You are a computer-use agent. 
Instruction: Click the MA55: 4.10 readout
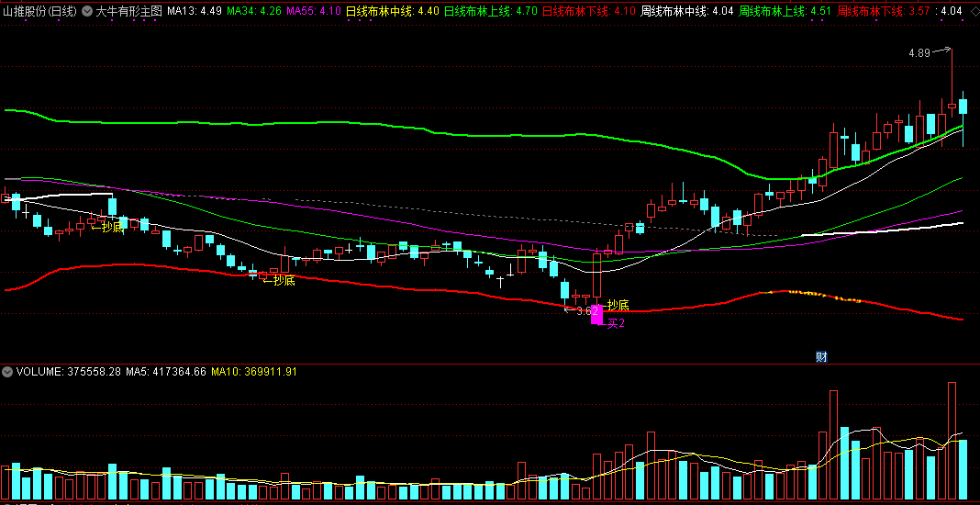coord(314,11)
